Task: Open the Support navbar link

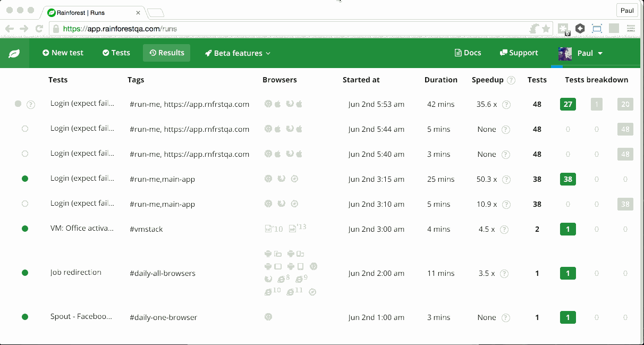Action: (x=519, y=53)
